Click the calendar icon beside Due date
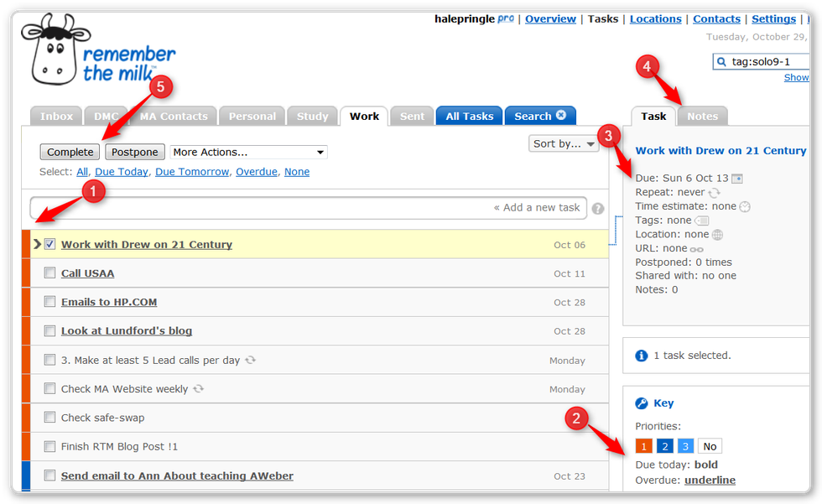The height and width of the screenshot is (504, 822). coord(737,179)
